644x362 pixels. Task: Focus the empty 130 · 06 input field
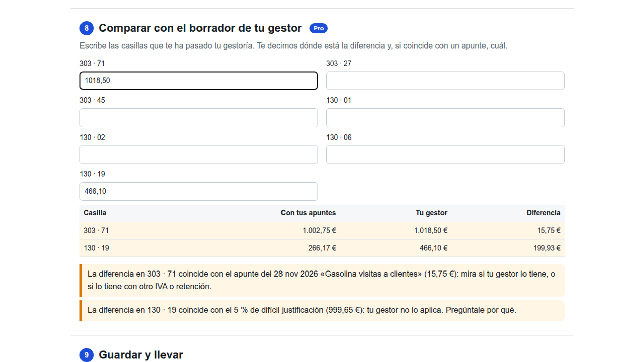coord(445,154)
